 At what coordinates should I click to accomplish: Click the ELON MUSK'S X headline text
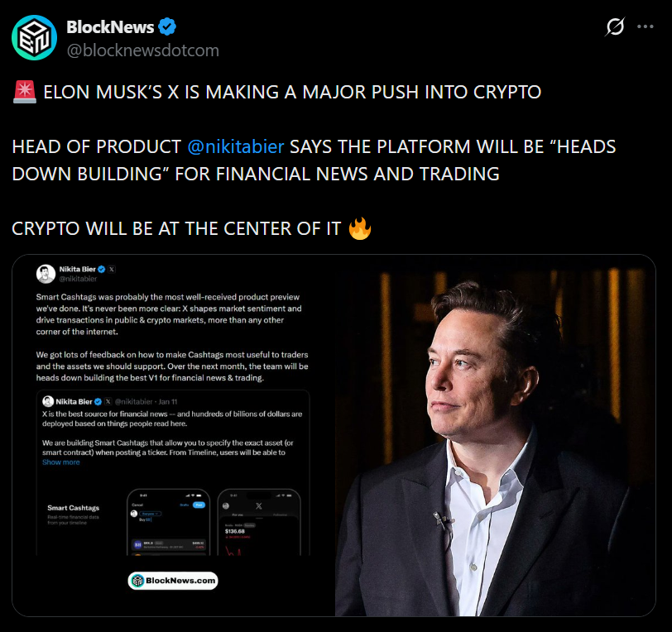pos(292,92)
